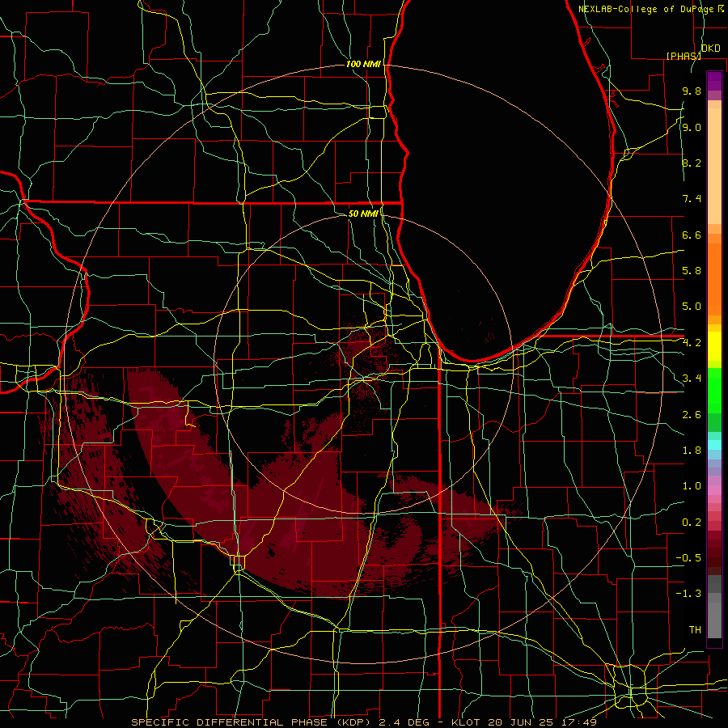Pick the bright green swatch on color bar

coord(714,391)
